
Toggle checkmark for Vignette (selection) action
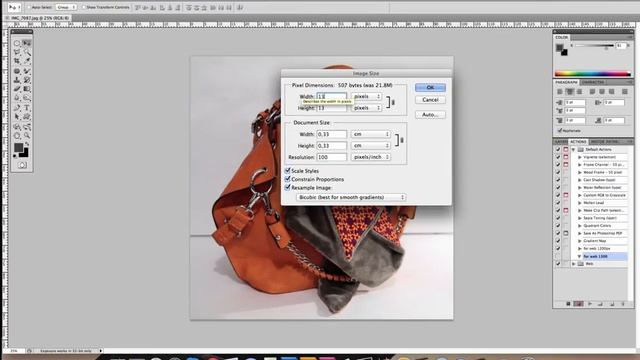(558, 157)
